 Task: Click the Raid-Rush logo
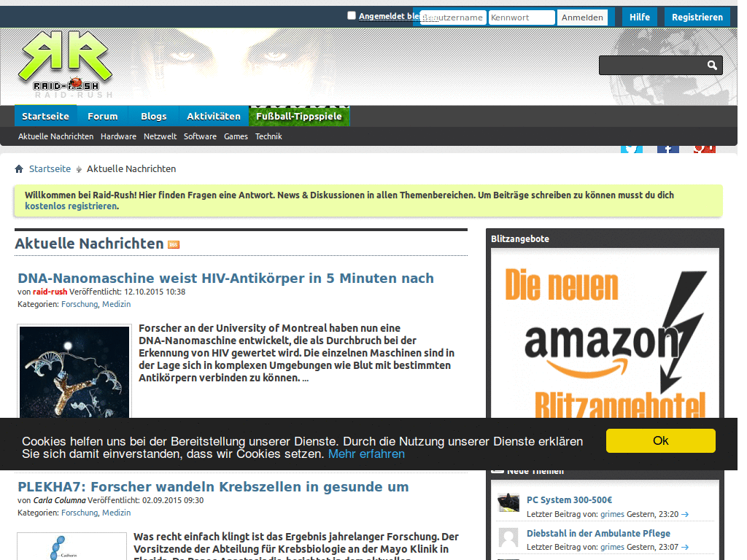[65, 62]
